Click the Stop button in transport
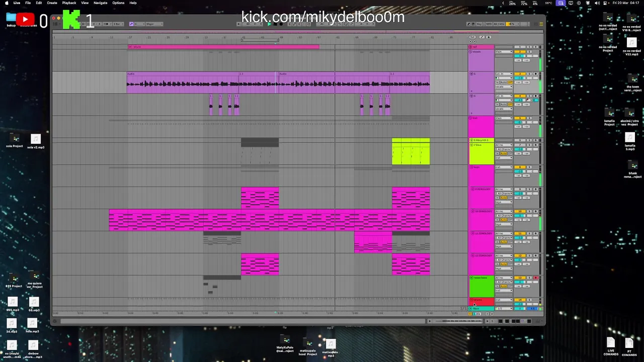Screen dimensions: 644x362 (275, 24)
